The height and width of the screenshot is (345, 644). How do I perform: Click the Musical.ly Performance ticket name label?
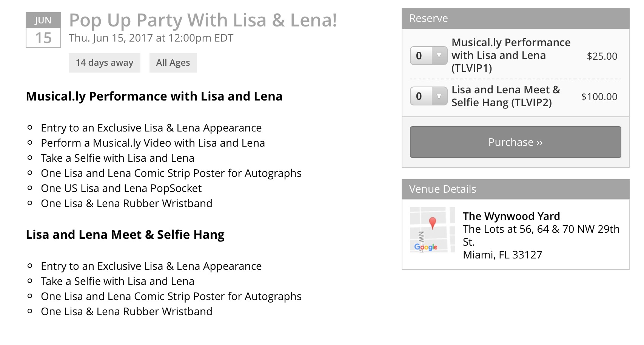pos(511,55)
